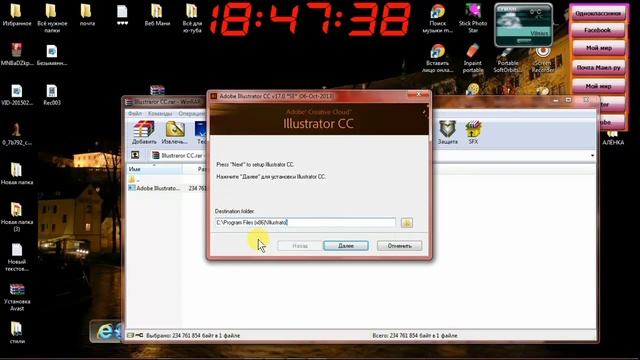The image size is (640, 360).
Task: Open the Всё для ю-туба desktop folder
Action: tap(192, 17)
